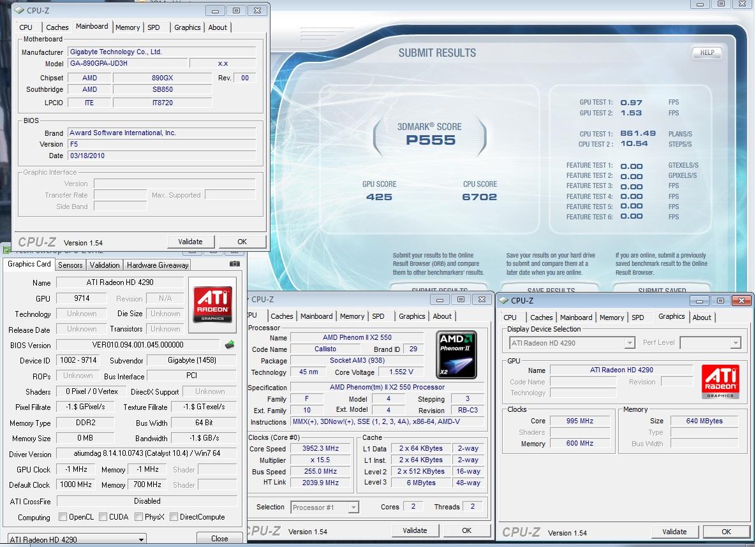Click the 3DMark score P555

[431, 140]
